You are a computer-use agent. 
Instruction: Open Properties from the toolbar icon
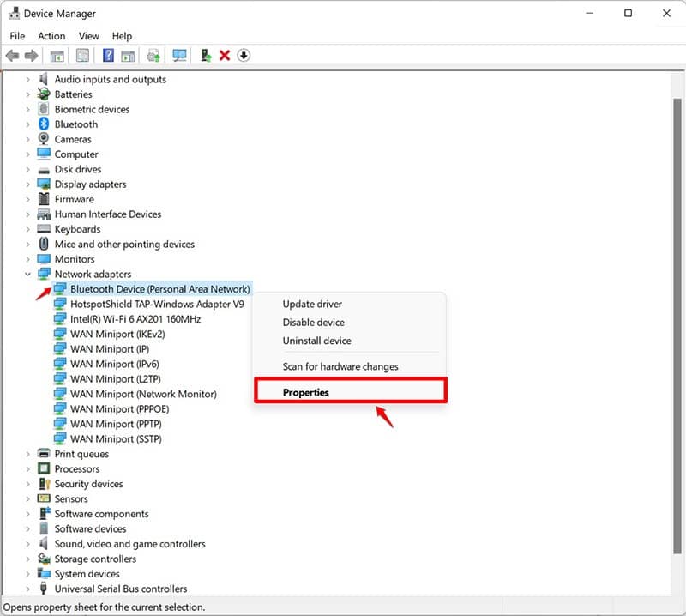pos(129,55)
